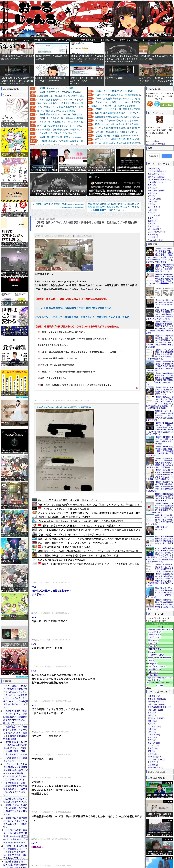This screenshot has height=868, width=174.
Task: Click the small red icon below the related links list
Action: (x=137, y=388)
